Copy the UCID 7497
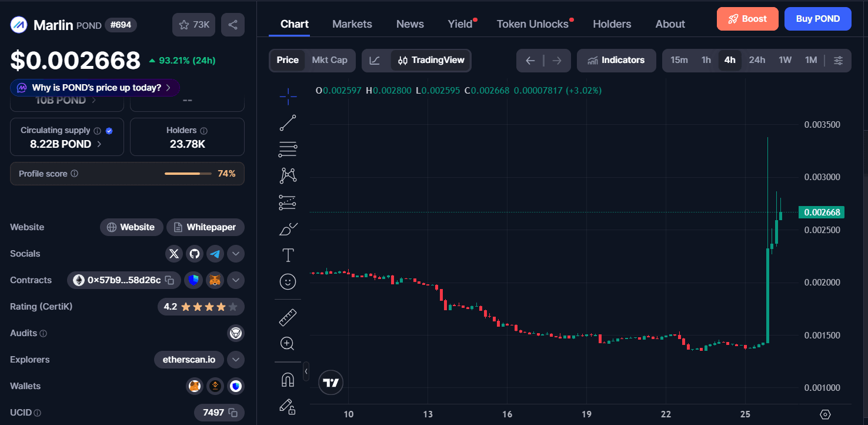This screenshot has height=425, width=868. tap(233, 413)
